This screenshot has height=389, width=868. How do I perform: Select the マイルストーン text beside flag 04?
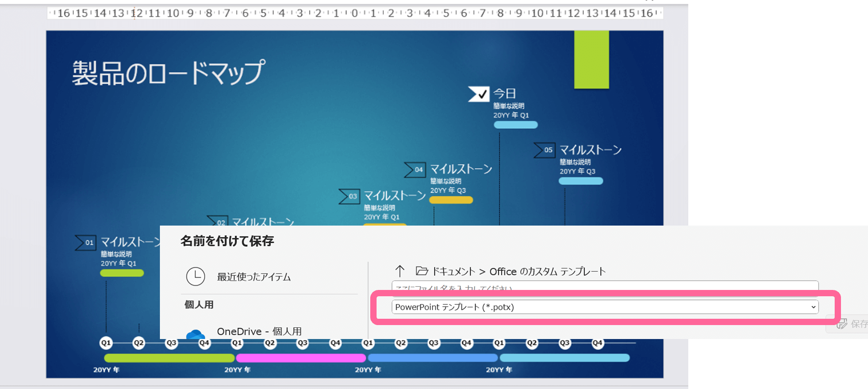tap(461, 169)
